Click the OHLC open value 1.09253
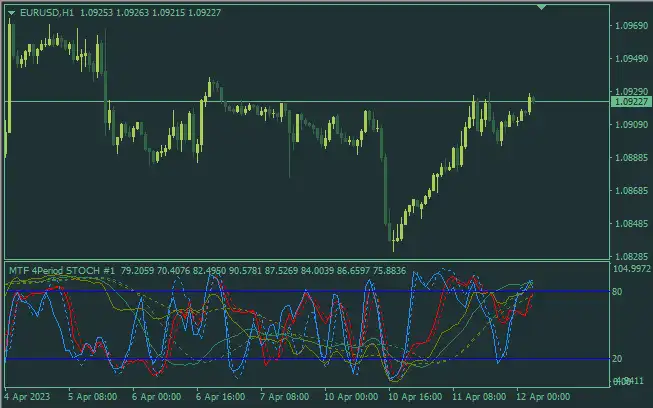 (x=96, y=13)
